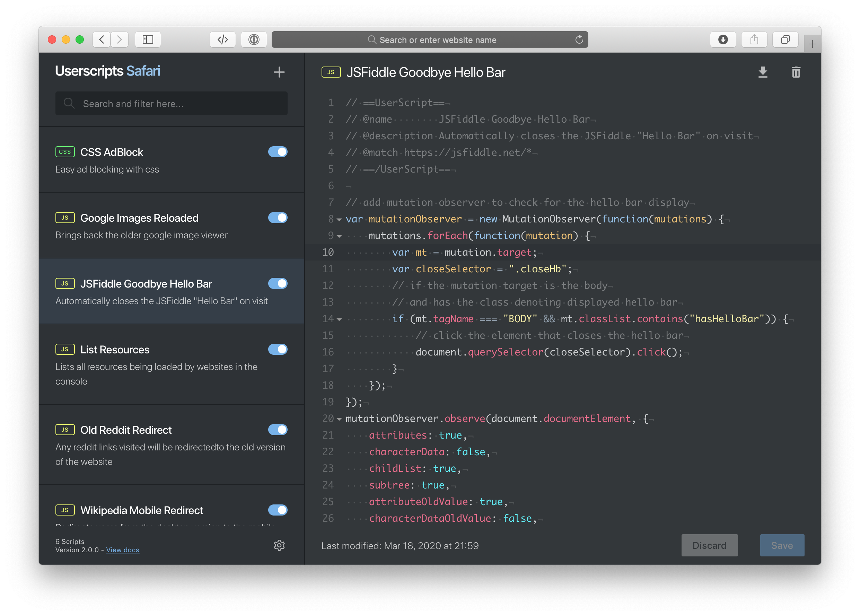This screenshot has width=860, height=616.
Task: Disable the CSS AdBlock script toggle
Action: click(x=278, y=152)
